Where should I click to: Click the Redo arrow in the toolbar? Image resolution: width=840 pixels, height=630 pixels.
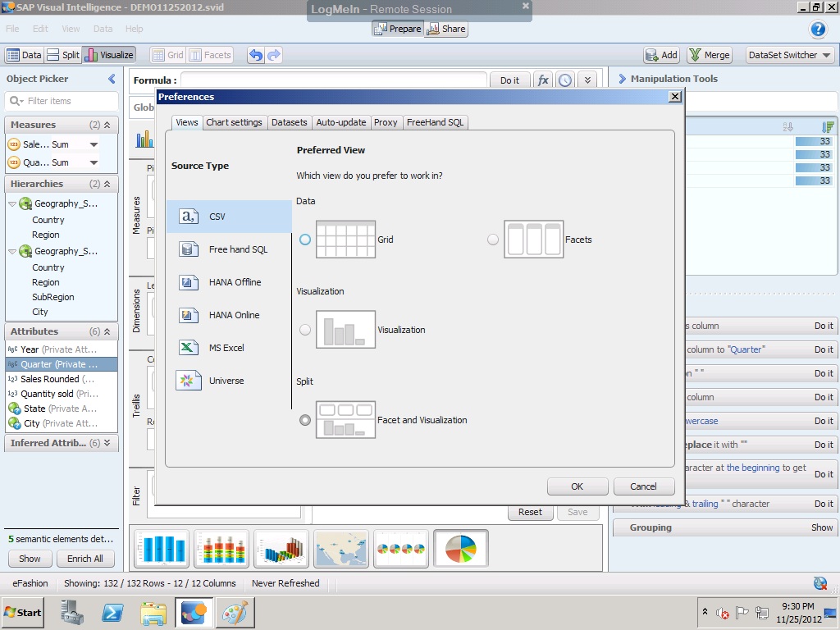[x=274, y=55]
